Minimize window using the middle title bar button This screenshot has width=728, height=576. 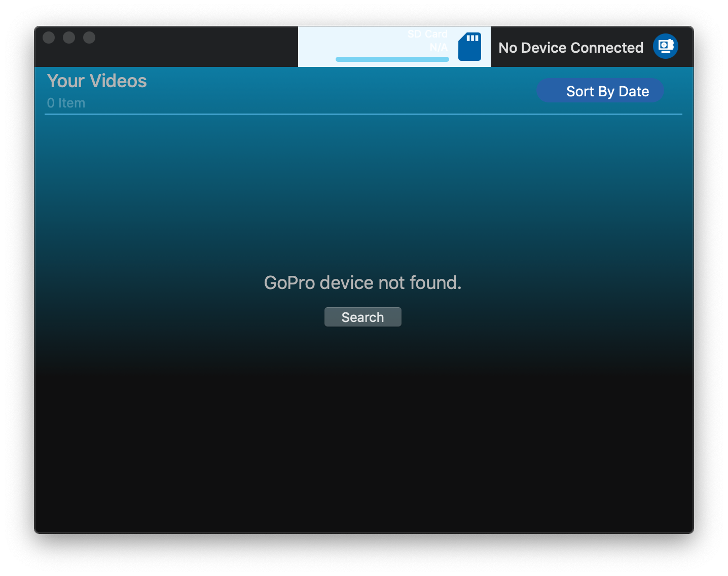coord(69,38)
